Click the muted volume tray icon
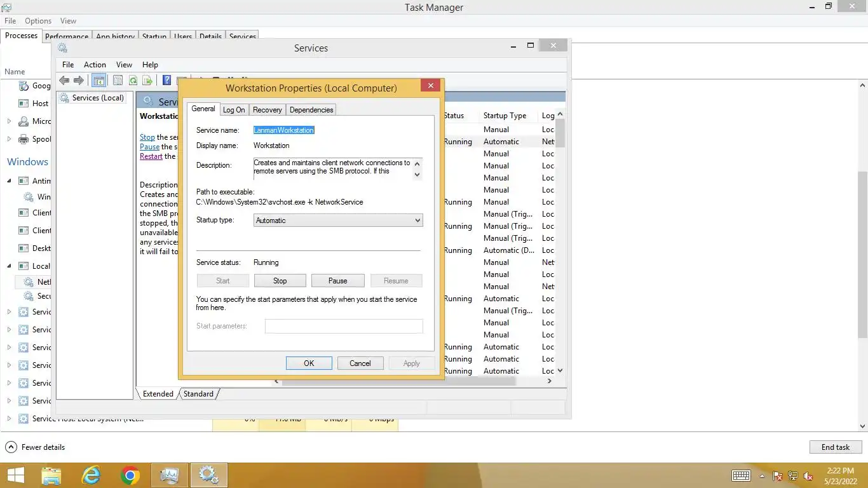The width and height of the screenshot is (868, 488). click(x=808, y=476)
